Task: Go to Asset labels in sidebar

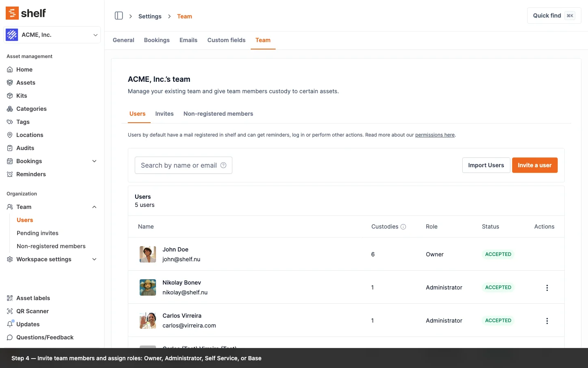Action: click(x=33, y=298)
